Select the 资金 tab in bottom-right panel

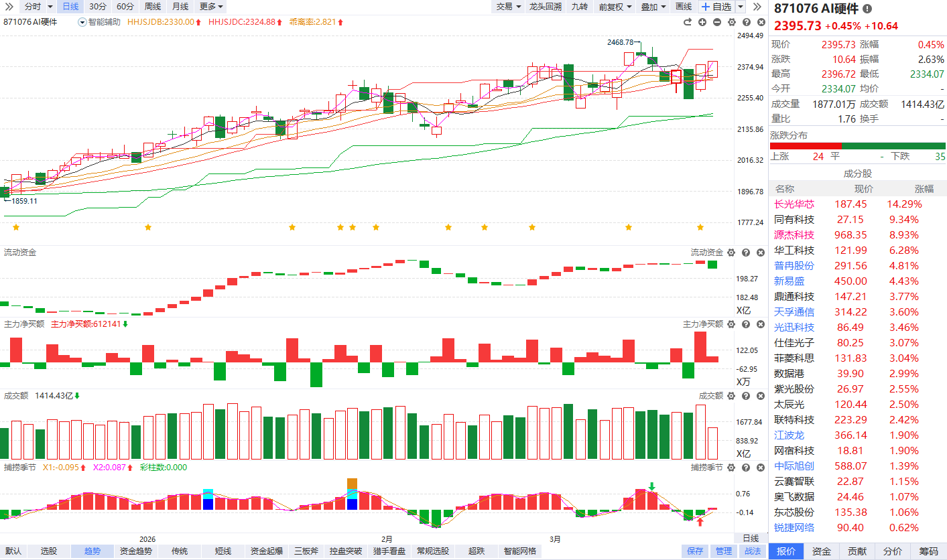[x=822, y=551]
